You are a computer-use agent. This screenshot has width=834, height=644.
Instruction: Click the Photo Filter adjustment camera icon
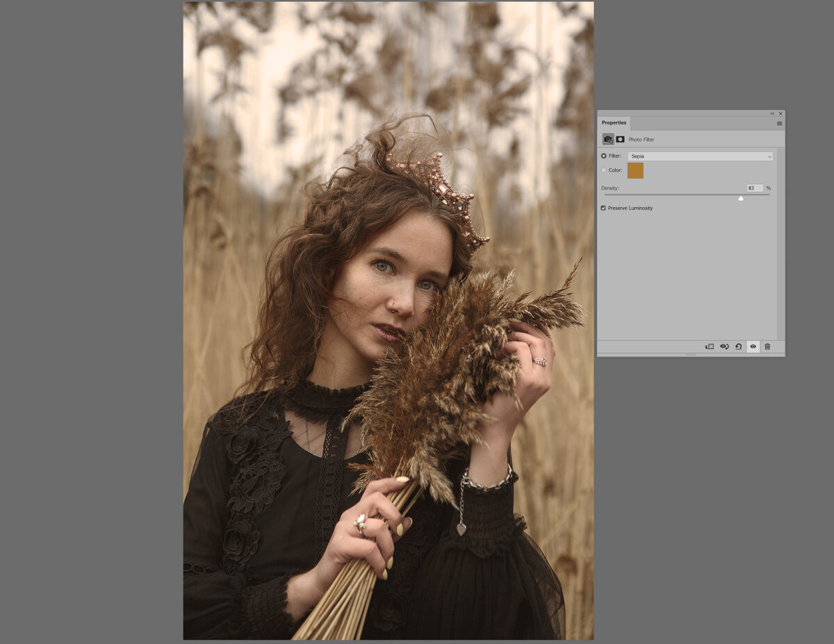608,139
